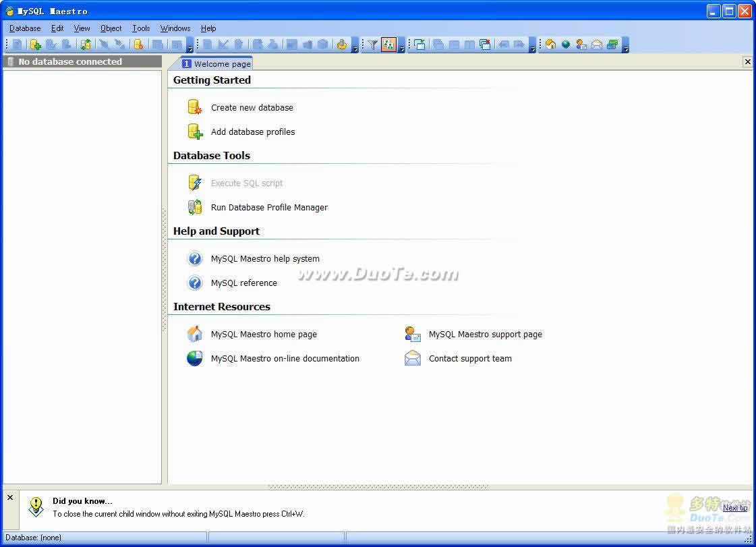This screenshot has width=756, height=547.
Task: Click the lightbulb tip icon
Action: [x=36, y=507]
